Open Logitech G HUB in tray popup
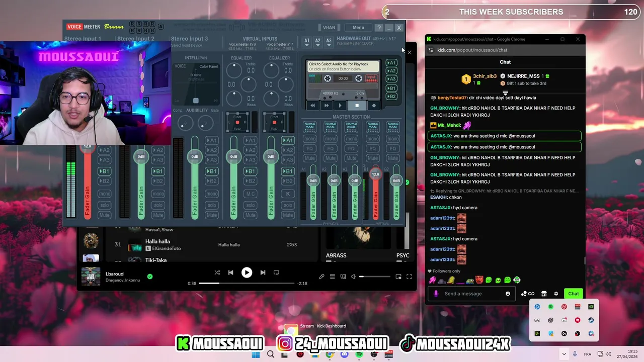The image size is (644, 362). point(564,333)
